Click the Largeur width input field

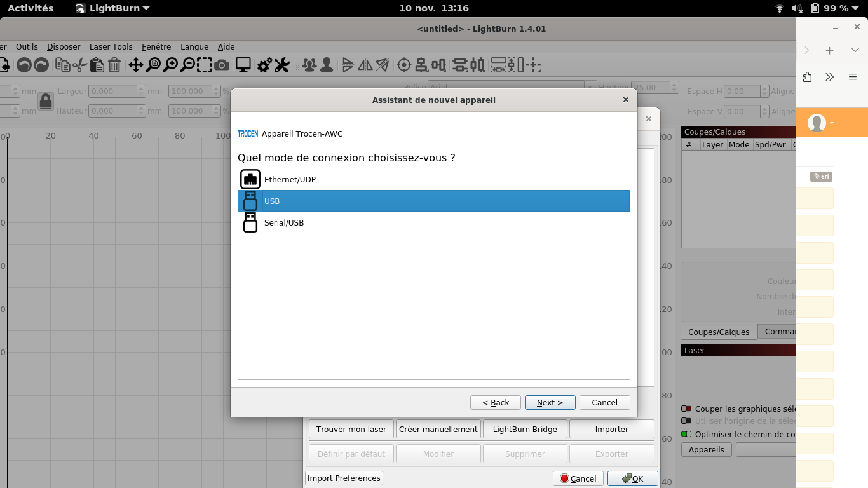[112, 91]
